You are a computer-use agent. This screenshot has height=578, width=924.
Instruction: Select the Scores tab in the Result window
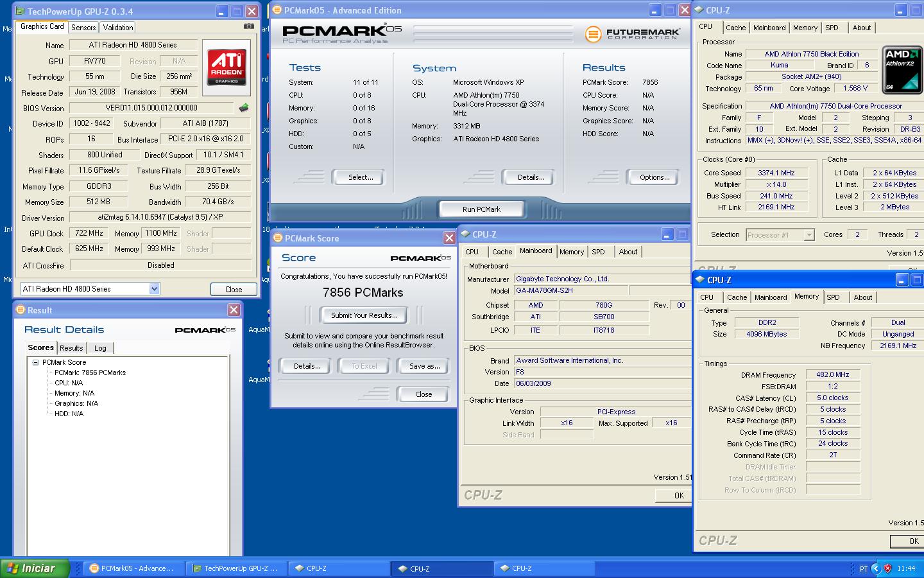[x=41, y=347]
